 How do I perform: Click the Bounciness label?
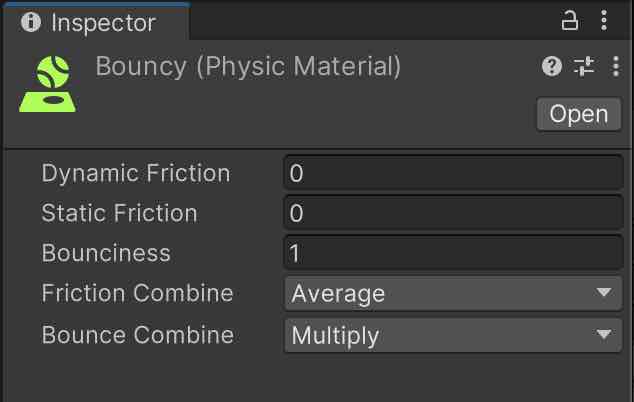click(106, 253)
